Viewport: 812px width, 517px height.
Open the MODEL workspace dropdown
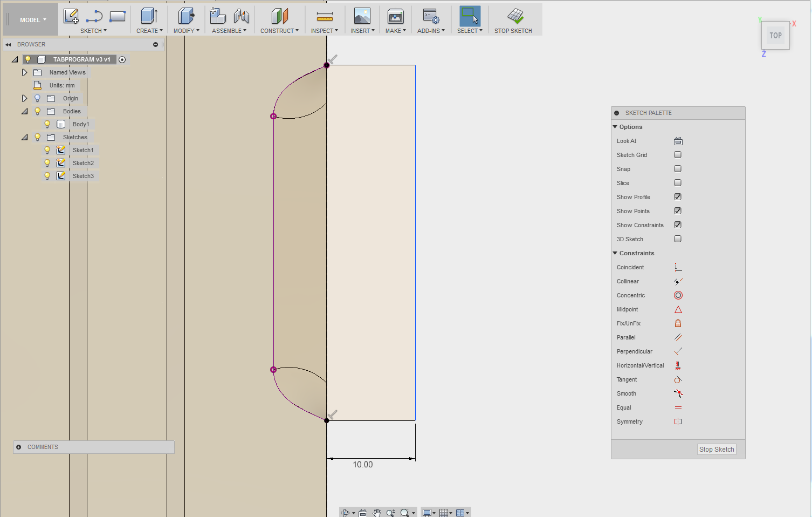[33, 20]
